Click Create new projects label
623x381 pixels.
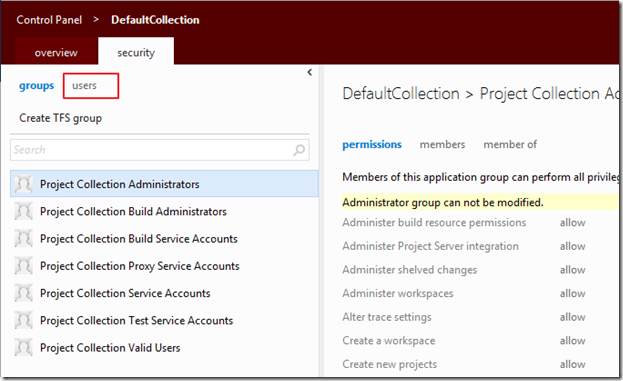[x=389, y=364]
